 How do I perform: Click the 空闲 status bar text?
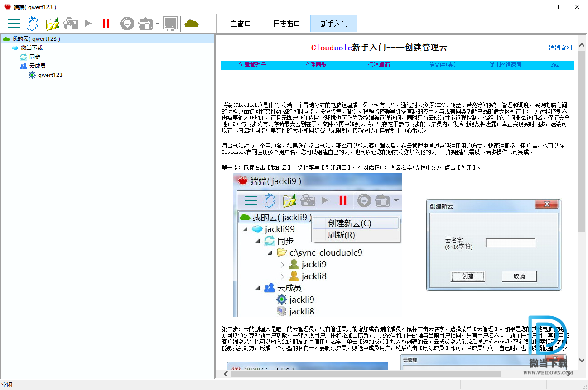7,385
